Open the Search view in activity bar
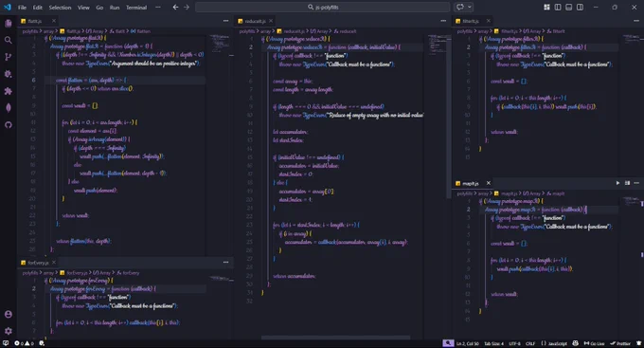 pyautogui.click(x=9, y=40)
